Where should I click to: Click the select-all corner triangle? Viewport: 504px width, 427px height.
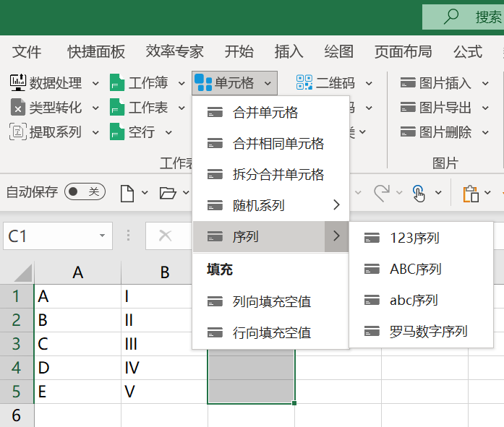pyautogui.click(x=23, y=273)
